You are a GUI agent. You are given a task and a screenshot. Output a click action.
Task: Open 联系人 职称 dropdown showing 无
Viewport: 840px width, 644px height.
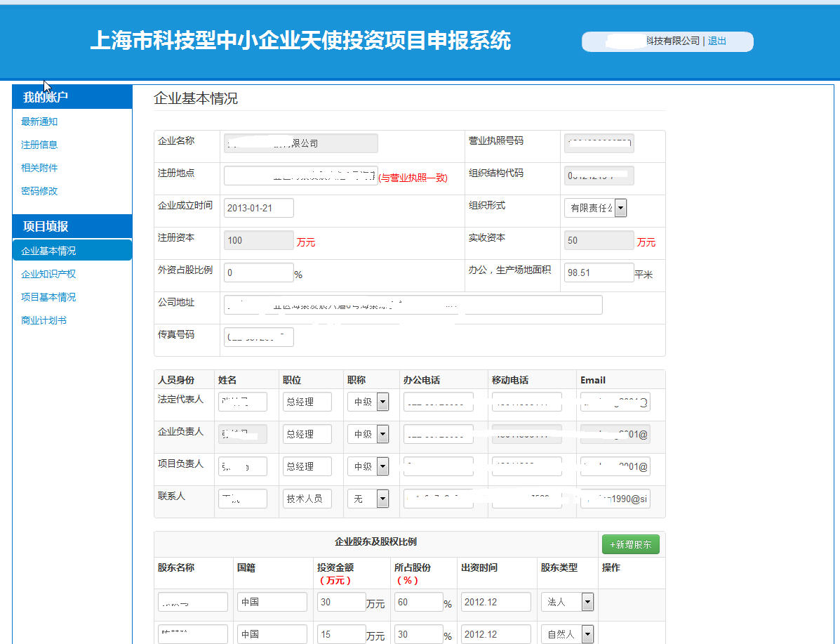pos(382,499)
